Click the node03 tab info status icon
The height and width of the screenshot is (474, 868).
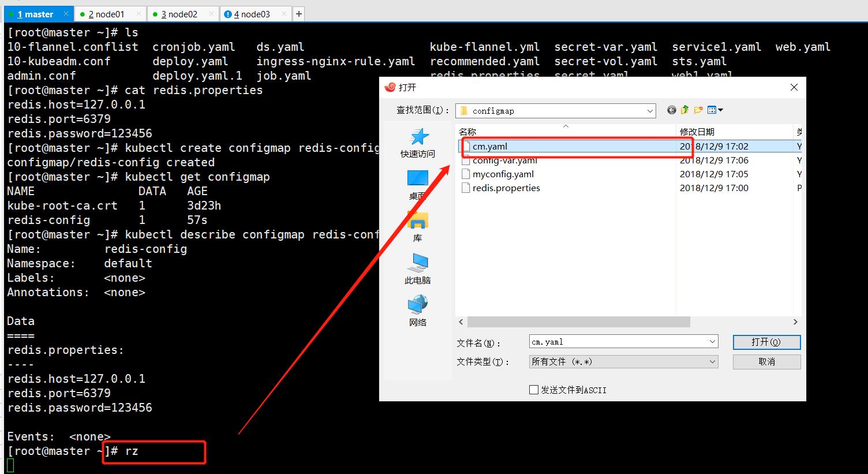[x=228, y=14]
